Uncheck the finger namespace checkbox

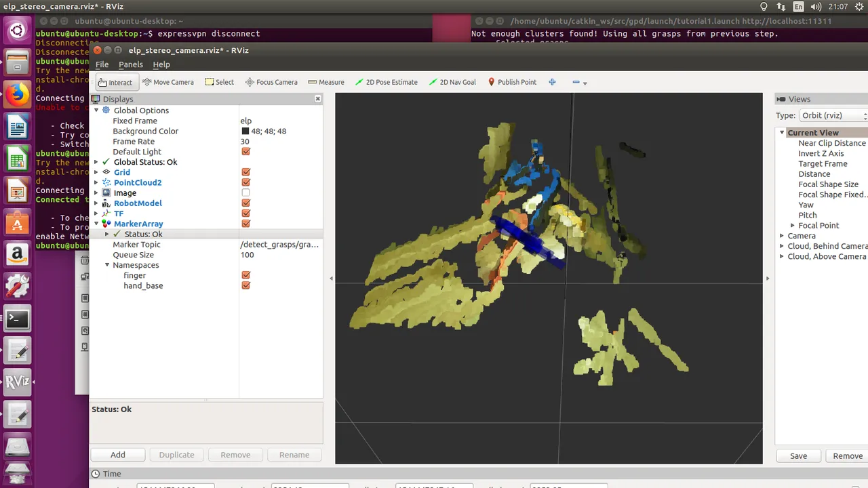(x=245, y=275)
